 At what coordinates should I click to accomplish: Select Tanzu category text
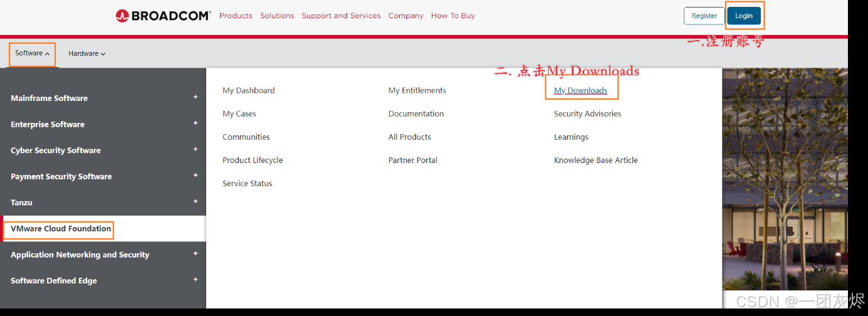click(21, 203)
